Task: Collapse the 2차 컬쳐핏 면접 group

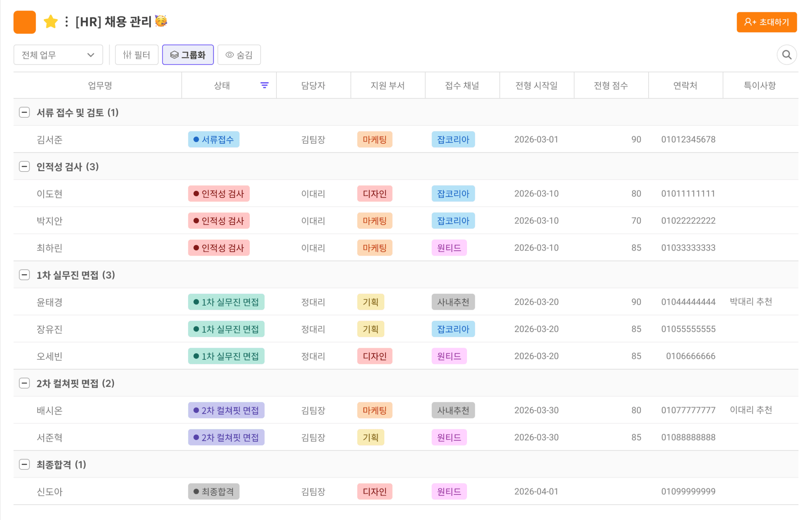Action: pos(24,383)
